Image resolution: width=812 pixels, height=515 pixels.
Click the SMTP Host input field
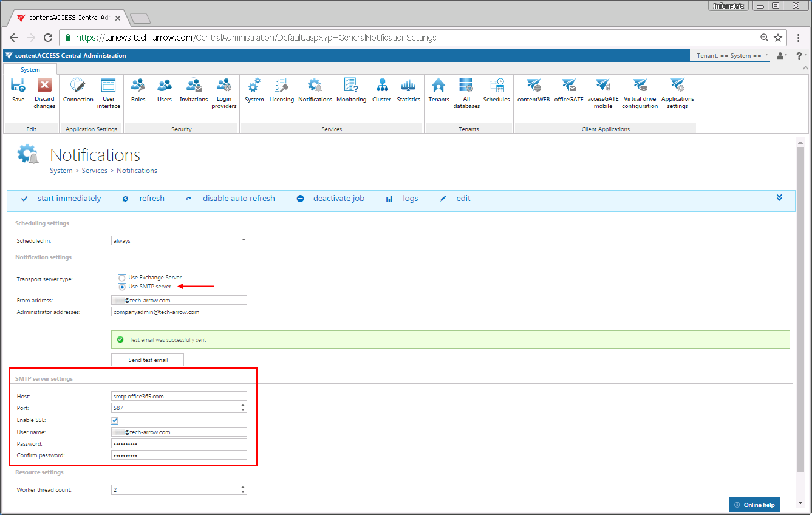(179, 397)
